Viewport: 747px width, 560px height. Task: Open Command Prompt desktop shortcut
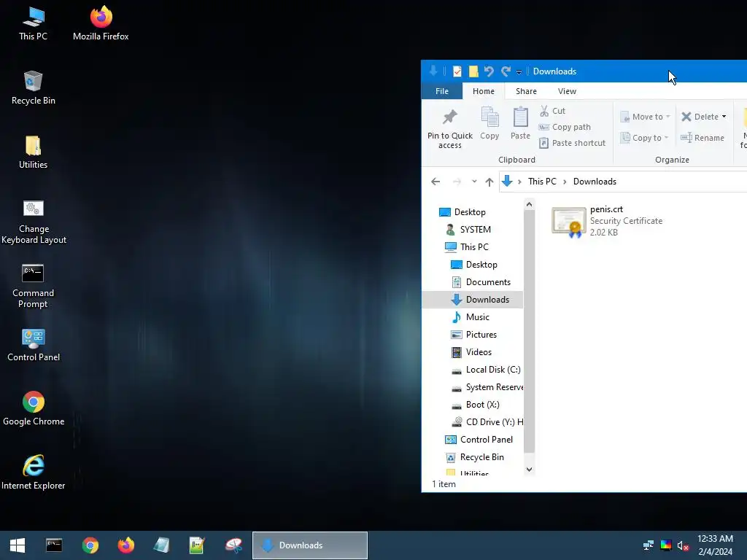coord(33,286)
